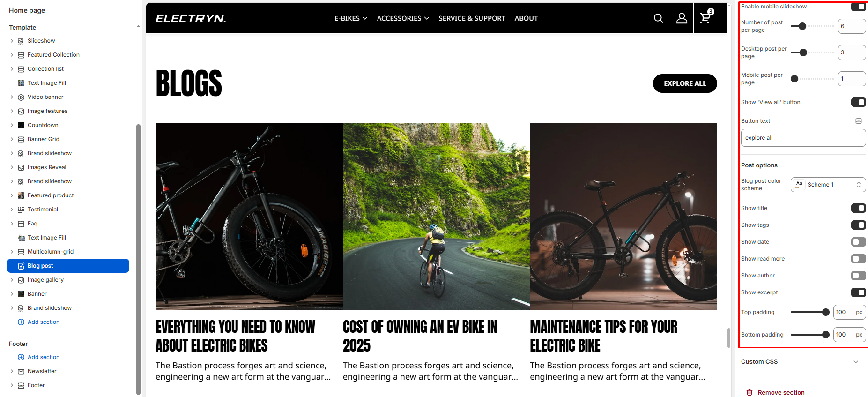The height and width of the screenshot is (397, 868).
Task: Click the plus icon in Footer Add section
Action: point(21,357)
